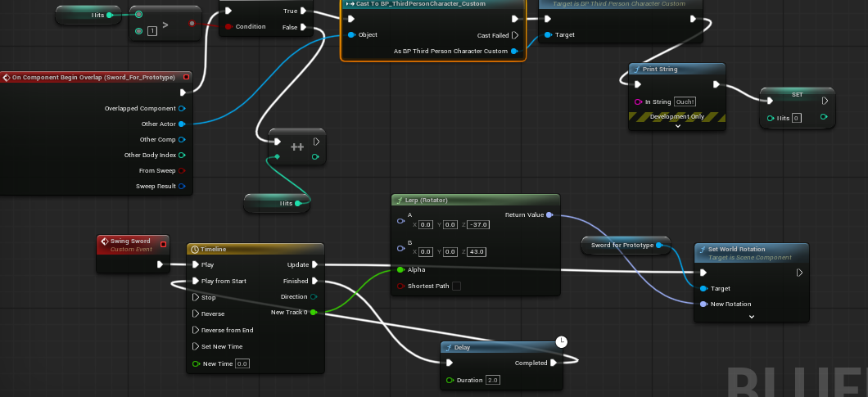Click the New Track 0 output pin
Screen dimensions: 868x397
point(314,313)
